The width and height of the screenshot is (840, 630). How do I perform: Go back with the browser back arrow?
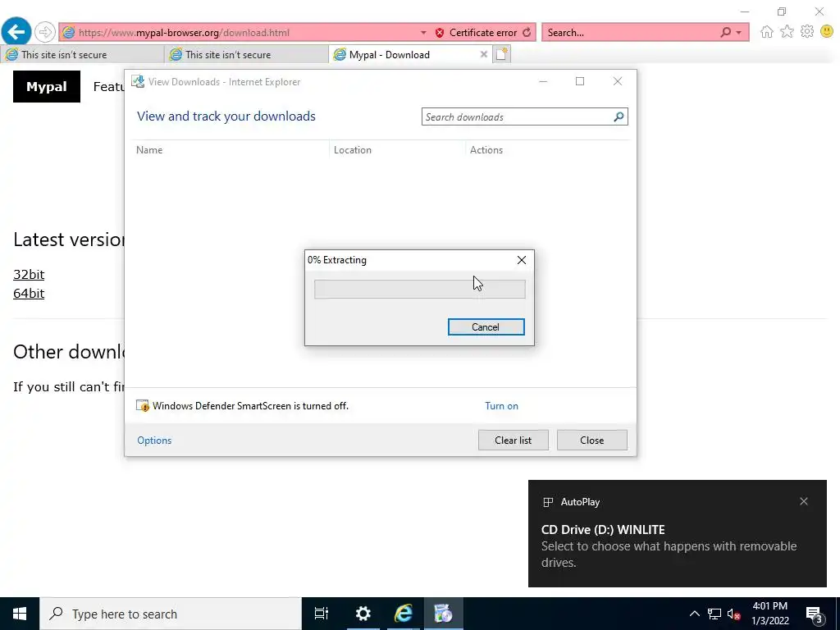pyautogui.click(x=16, y=32)
